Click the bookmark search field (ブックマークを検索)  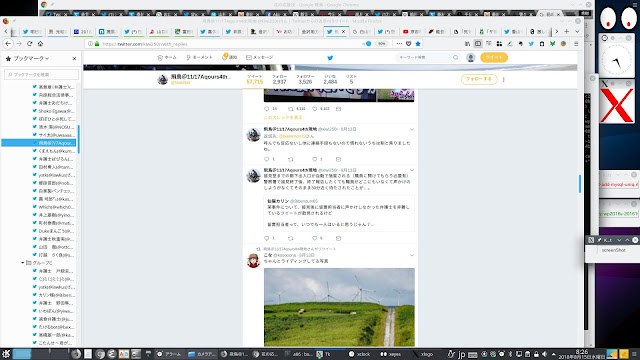coord(41,75)
